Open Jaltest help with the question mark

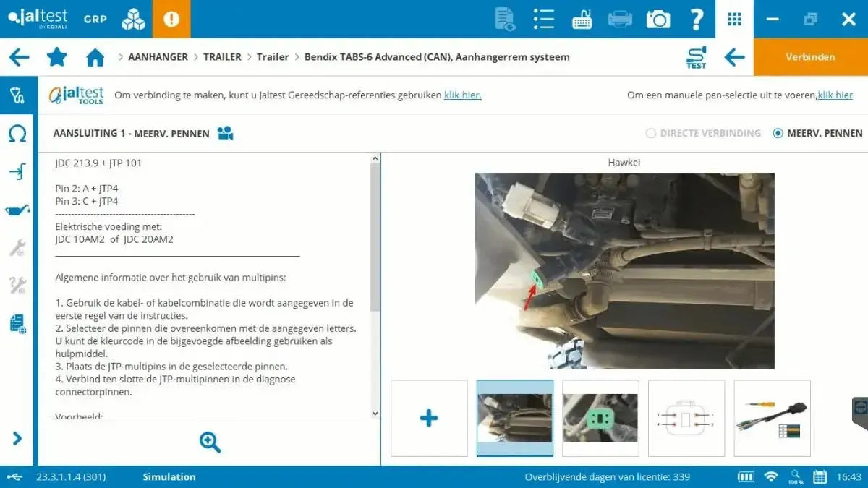point(696,18)
